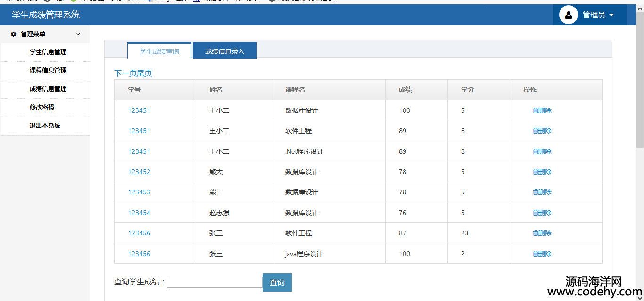
Task: Click trash icon for 王小二's 数据库设计 row
Action: (535, 110)
